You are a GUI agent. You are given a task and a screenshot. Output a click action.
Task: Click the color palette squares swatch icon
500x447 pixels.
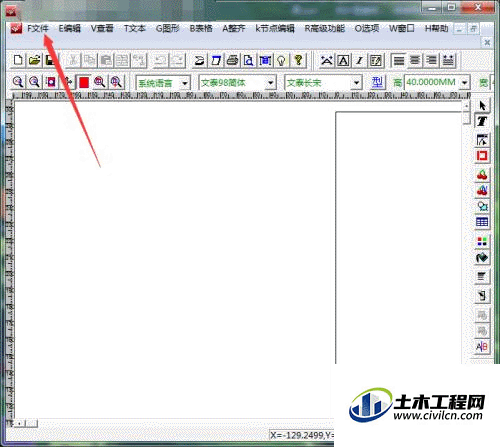tap(482, 241)
